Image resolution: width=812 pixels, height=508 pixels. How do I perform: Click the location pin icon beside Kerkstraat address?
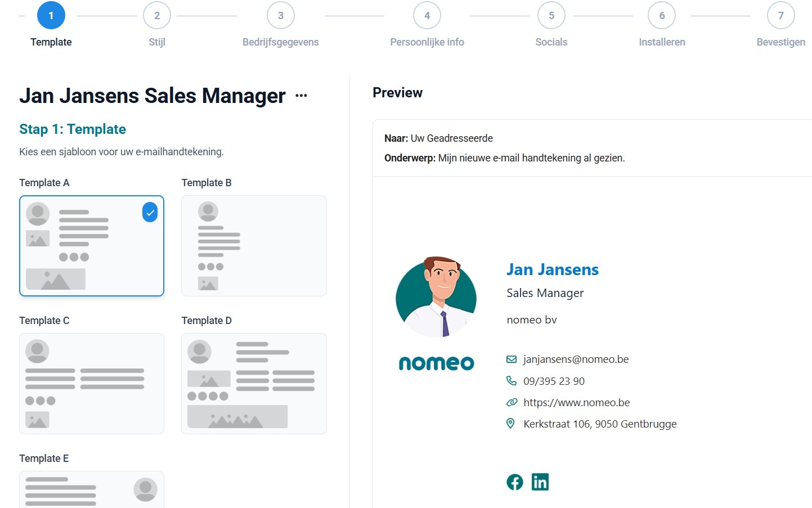(510, 424)
